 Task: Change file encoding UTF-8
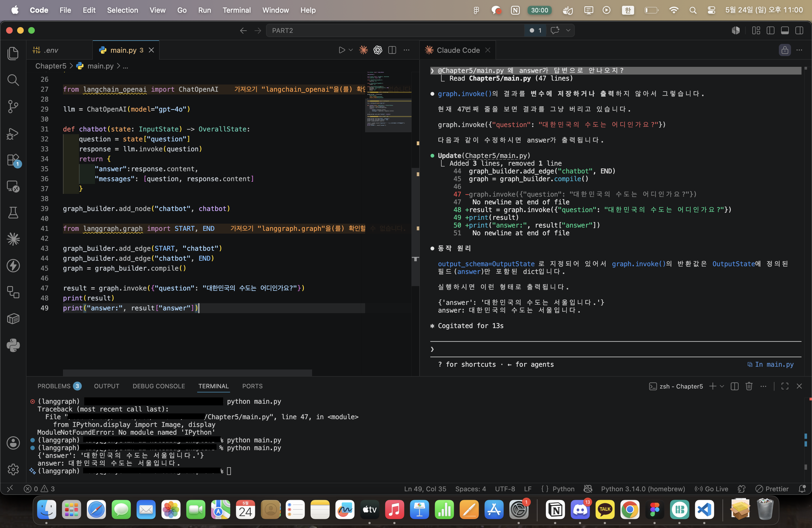click(505, 489)
